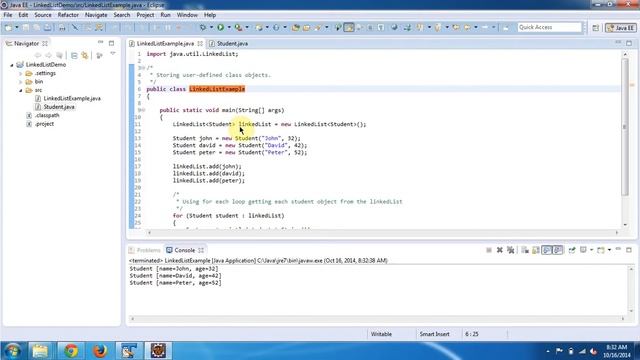Open the Debug button dropdown arrow

pyautogui.click(x=211, y=27)
